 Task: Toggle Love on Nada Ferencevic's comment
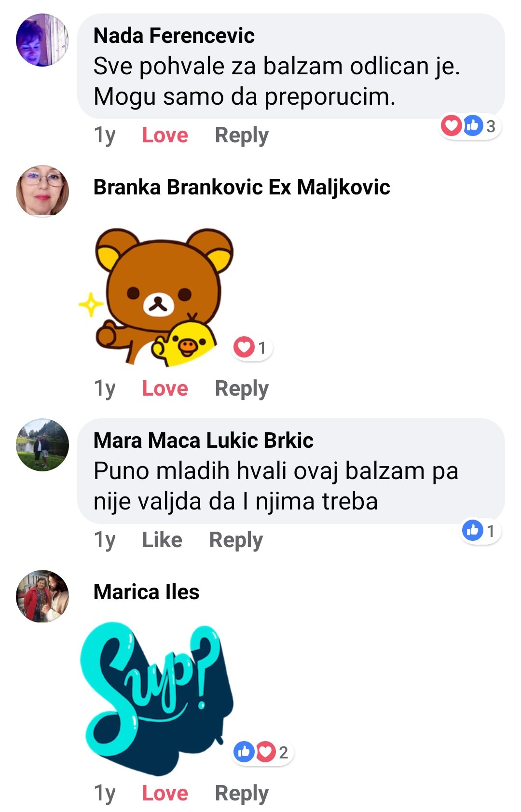click(x=165, y=135)
